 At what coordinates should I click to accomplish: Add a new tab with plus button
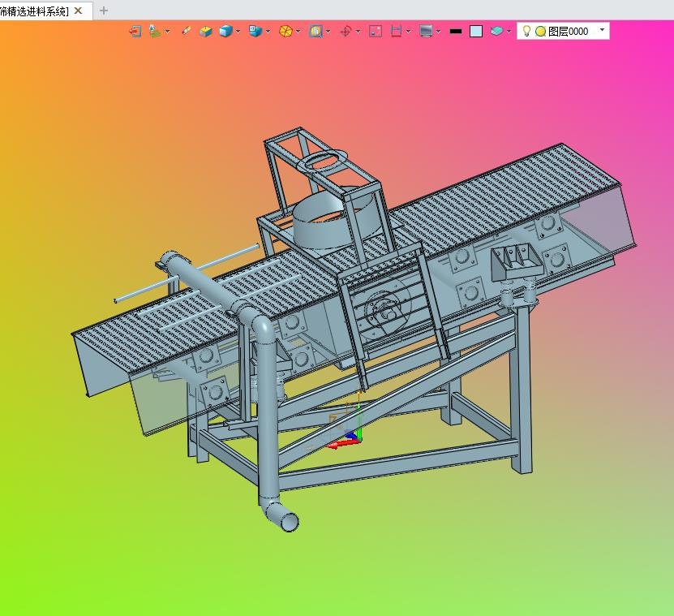click(103, 11)
